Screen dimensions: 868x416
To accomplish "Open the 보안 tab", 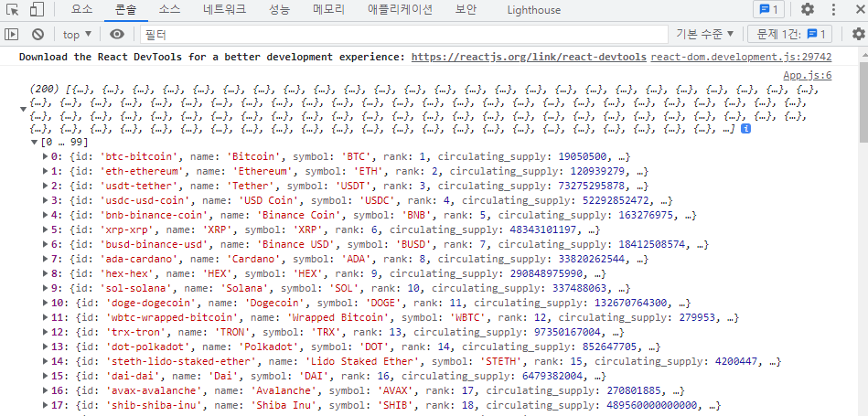I will (x=466, y=9).
